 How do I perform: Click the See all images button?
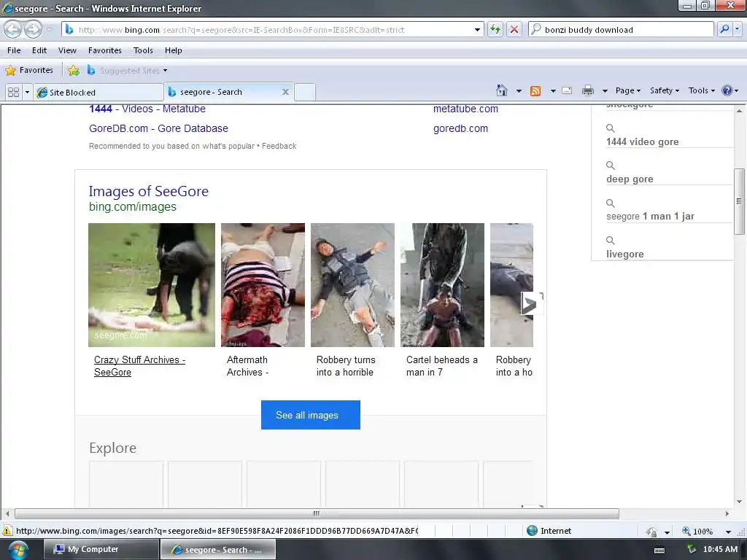click(311, 415)
